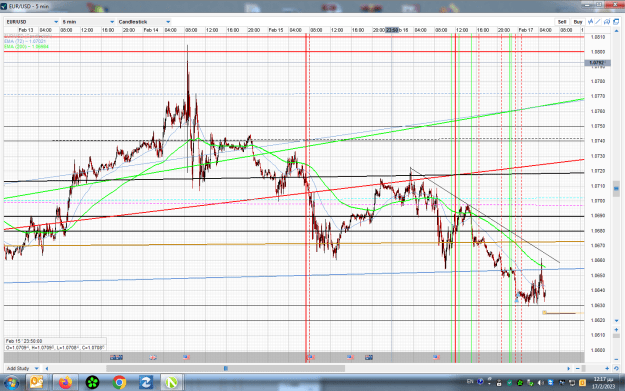This screenshot has height=391, width=625.
Task: Open the green N trading app on taskbar
Action: pyautogui.click(x=171, y=383)
